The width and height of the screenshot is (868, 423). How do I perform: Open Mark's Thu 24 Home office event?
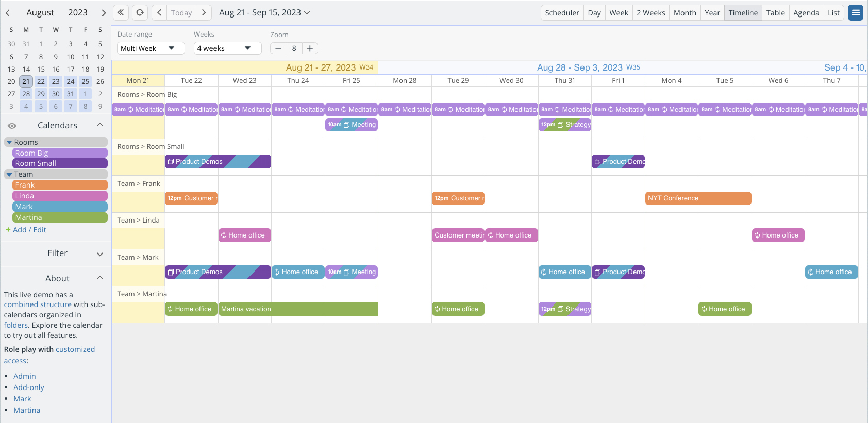[x=298, y=272]
